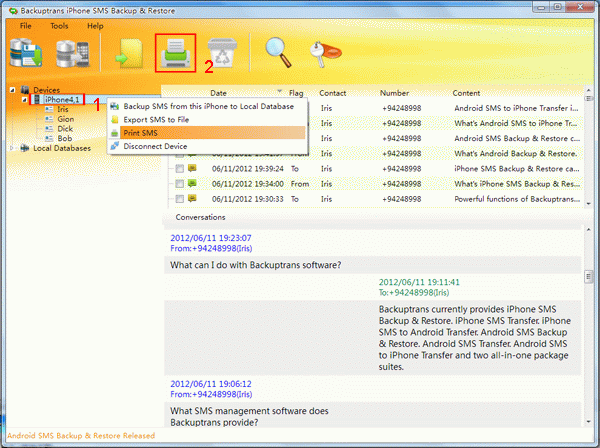This screenshot has height=448, width=600.
Task: Select Dick contact in device tree
Action: pos(65,129)
